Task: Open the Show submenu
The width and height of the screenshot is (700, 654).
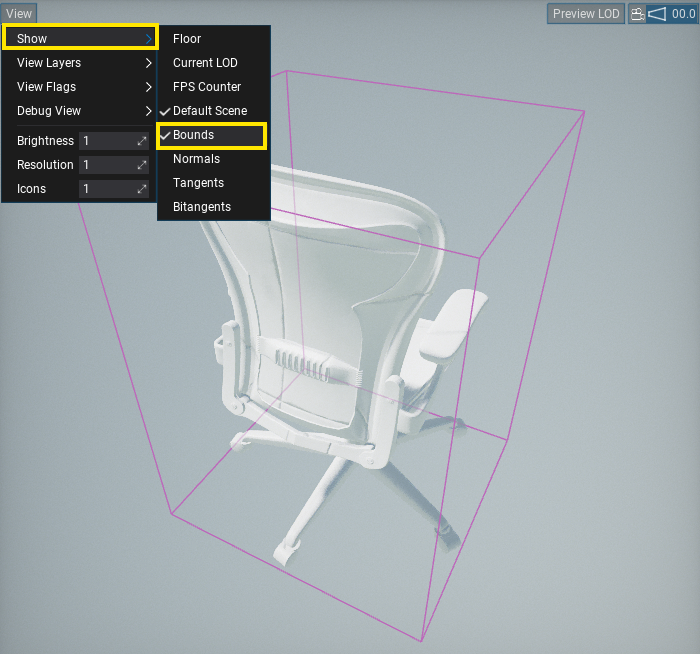Action: (80, 38)
